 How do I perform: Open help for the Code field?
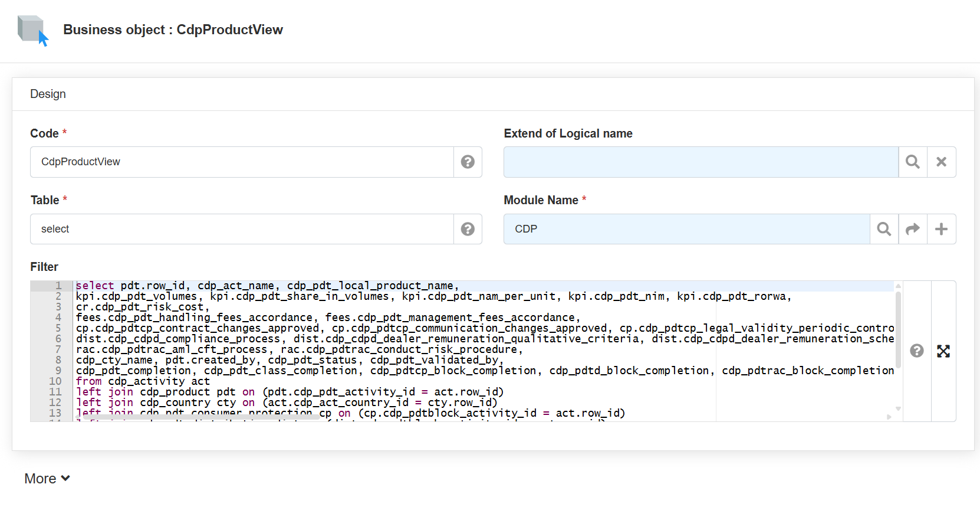468,162
